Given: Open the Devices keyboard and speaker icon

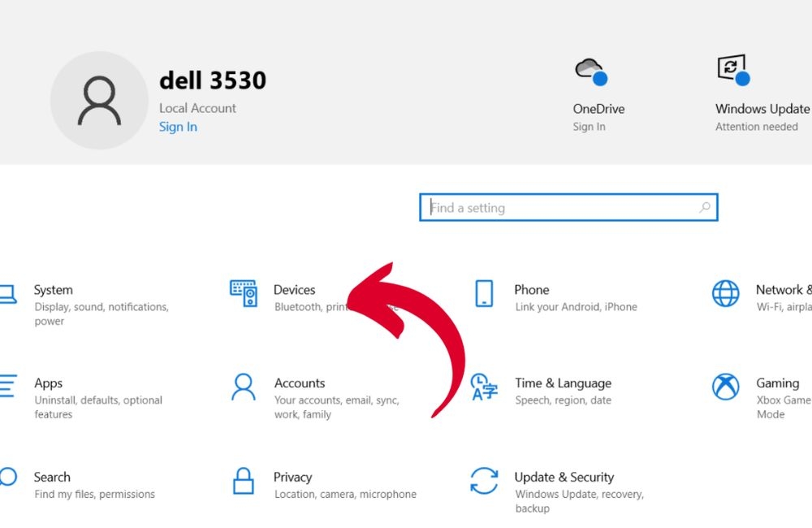Looking at the screenshot, I should pyautogui.click(x=244, y=293).
